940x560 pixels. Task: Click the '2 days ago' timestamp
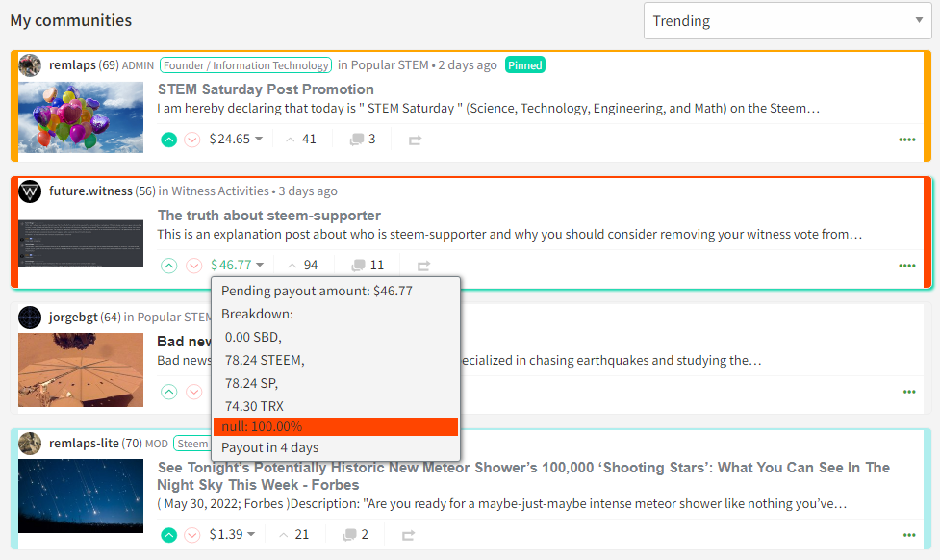click(468, 64)
